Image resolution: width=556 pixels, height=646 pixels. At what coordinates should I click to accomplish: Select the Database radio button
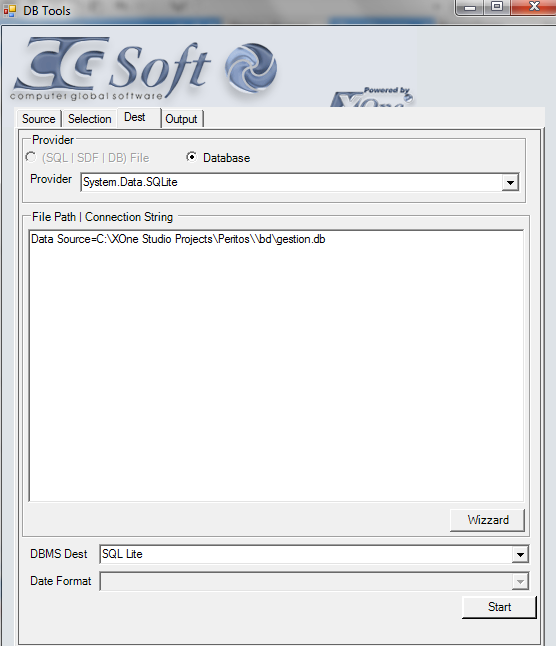coord(192,157)
